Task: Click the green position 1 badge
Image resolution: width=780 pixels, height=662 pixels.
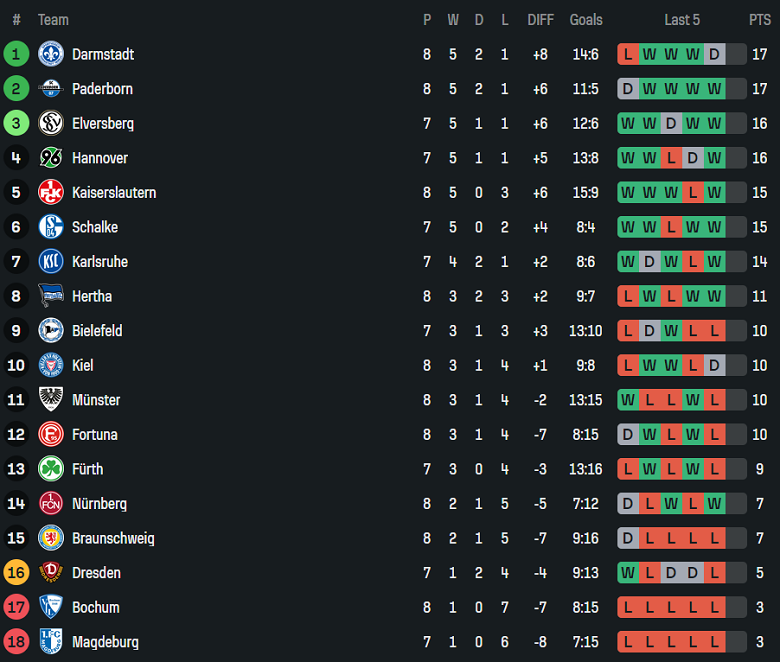Action: pos(16,54)
